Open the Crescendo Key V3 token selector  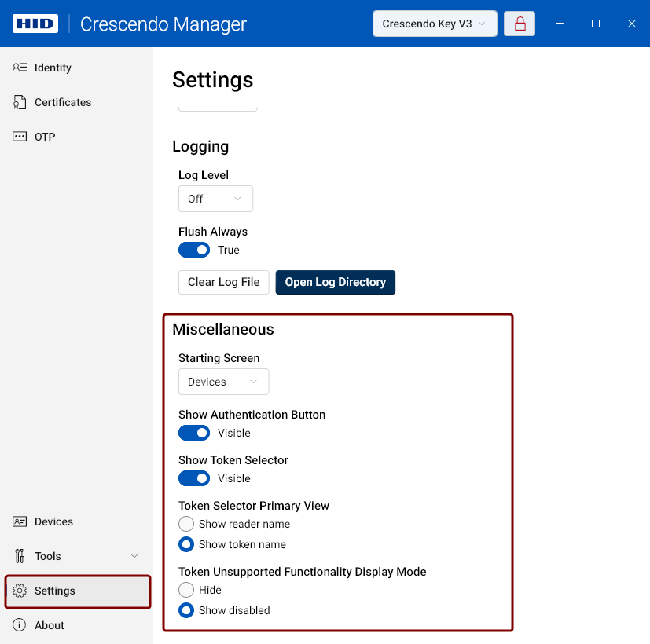[435, 24]
